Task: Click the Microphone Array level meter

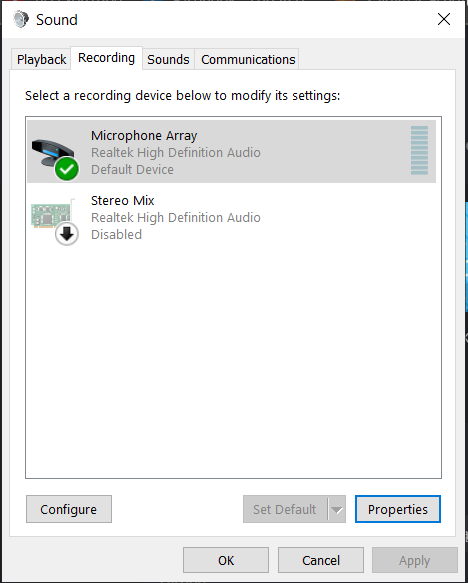Action: click(419, 150)
